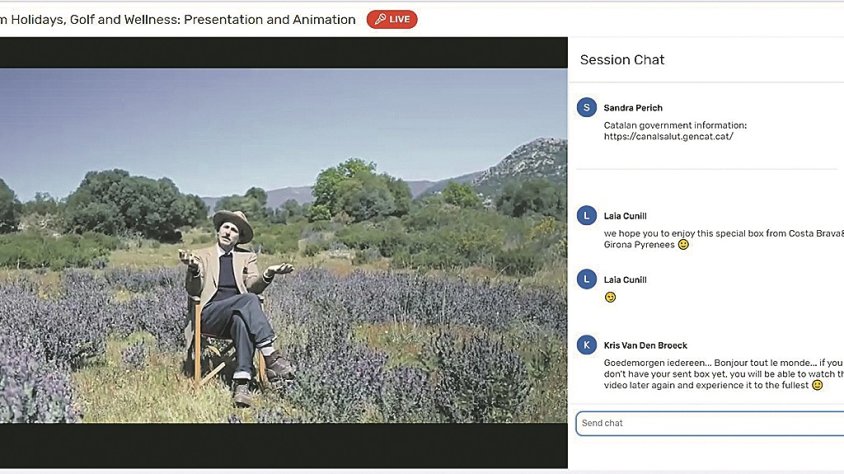Viewport: 844px width, 474px height.
Task: Select the standalone smiley emoji message
Action: click(610, 297)
